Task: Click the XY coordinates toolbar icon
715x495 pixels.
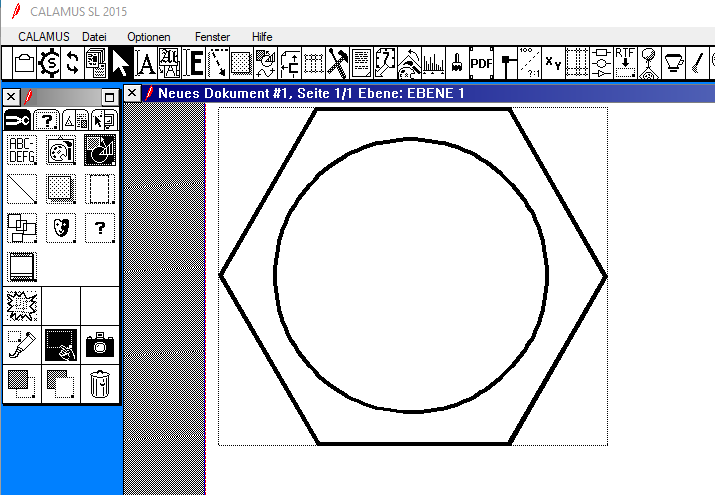Action: tap(553, 62)
